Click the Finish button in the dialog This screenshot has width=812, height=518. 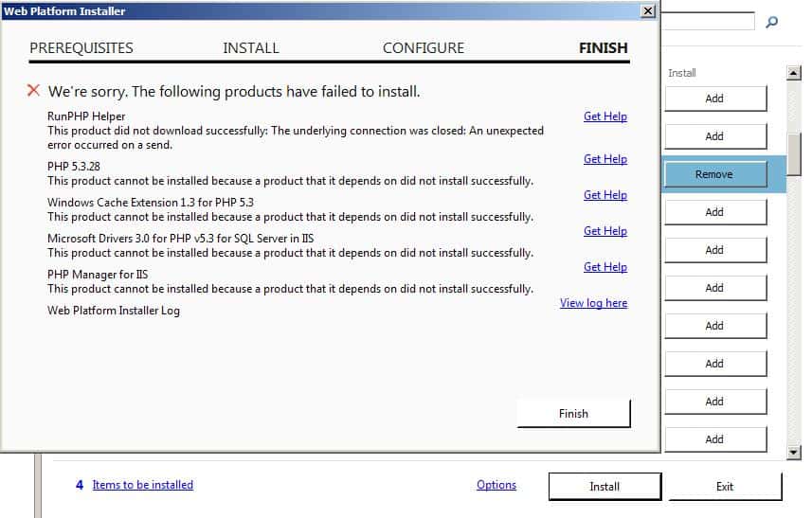point(574,414)
